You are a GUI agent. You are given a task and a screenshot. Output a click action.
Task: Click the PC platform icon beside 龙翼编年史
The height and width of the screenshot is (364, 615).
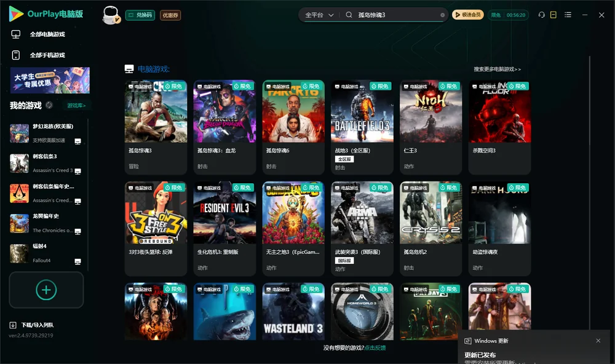[x=77, y=231]
